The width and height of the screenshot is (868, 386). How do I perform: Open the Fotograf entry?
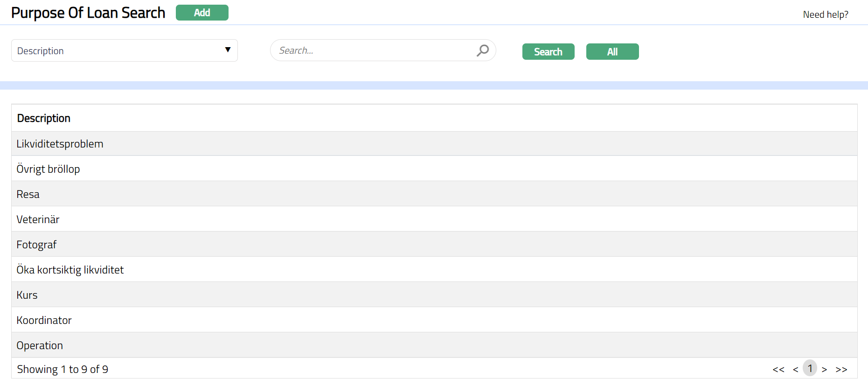(36, 245)
